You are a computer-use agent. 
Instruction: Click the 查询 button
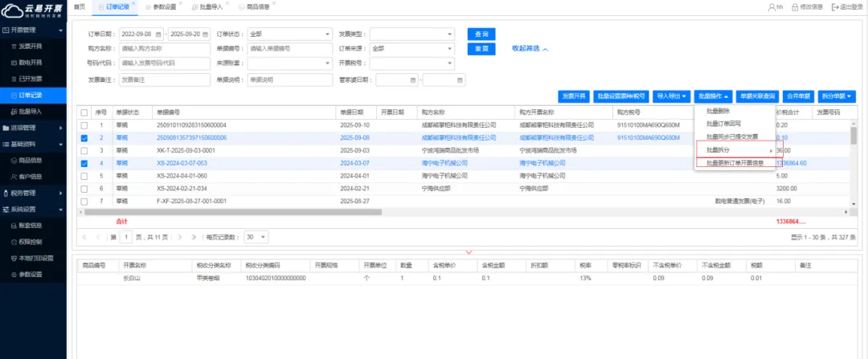point(481,35)
